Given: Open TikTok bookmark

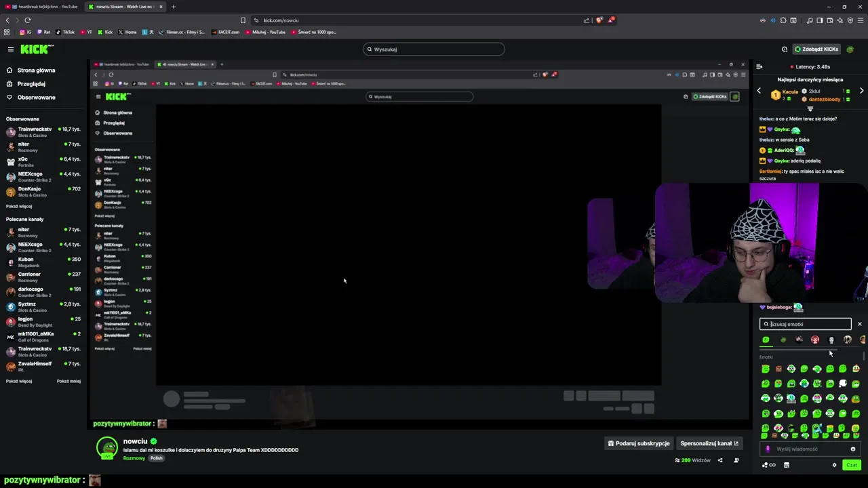Looking at the screenshot, I should point(65,32).
